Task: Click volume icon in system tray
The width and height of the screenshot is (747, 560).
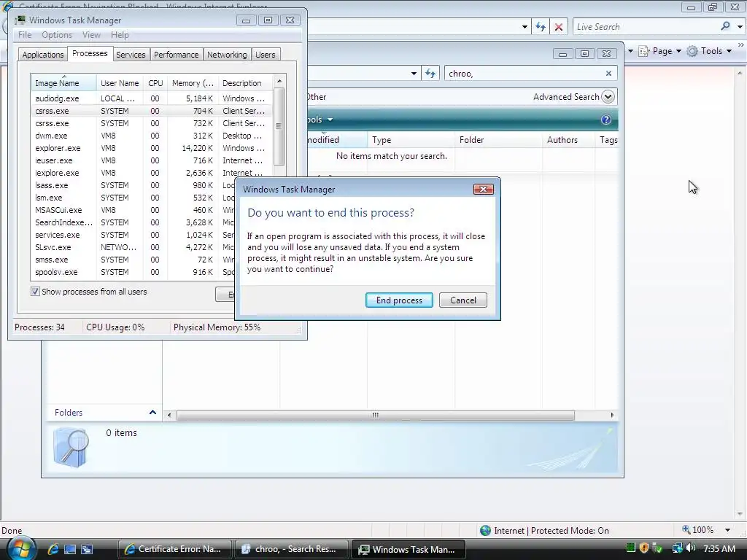Action: coord(691,548)
